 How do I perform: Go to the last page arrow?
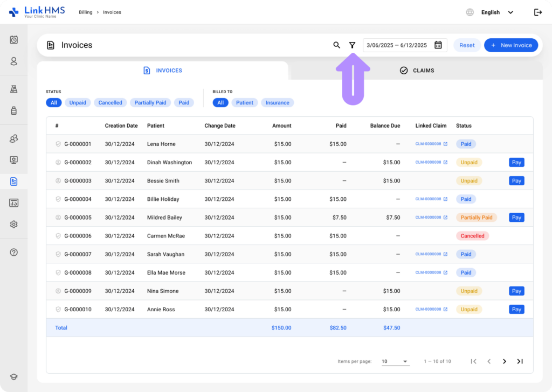[x=520, y=361]
